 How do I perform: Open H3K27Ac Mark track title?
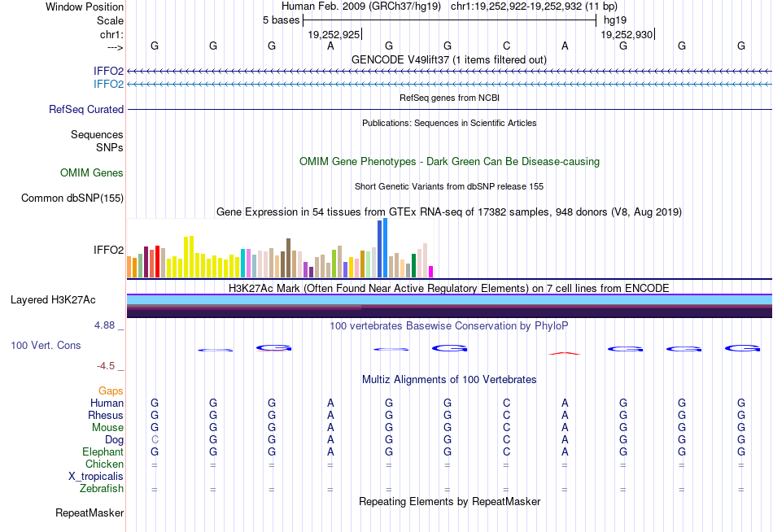tap(449, 288)
